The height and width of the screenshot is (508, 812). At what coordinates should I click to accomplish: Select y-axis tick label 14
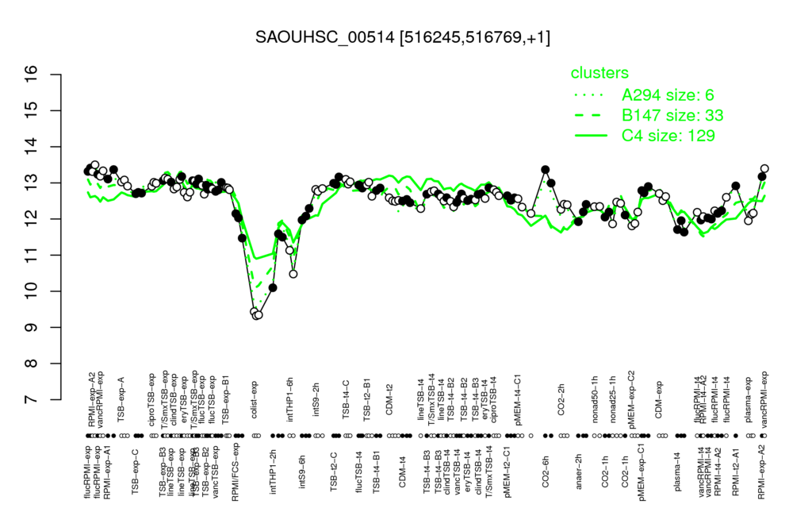tap(31, 147)
